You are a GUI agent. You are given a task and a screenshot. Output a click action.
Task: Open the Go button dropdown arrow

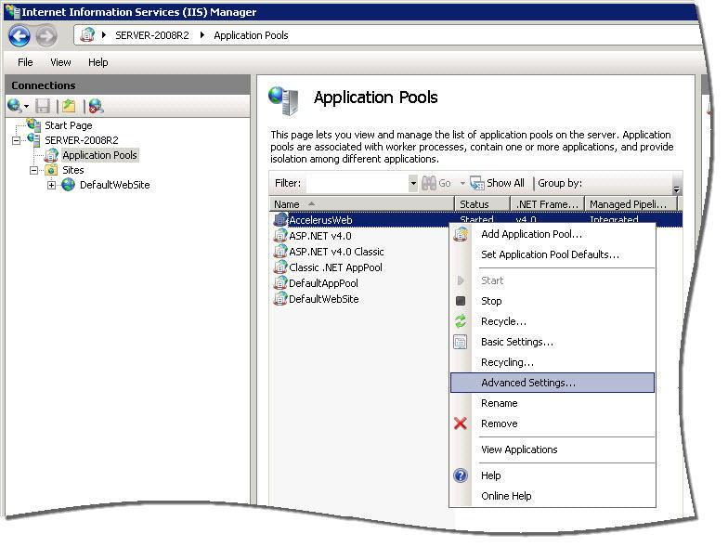click(x=462, y=184)
